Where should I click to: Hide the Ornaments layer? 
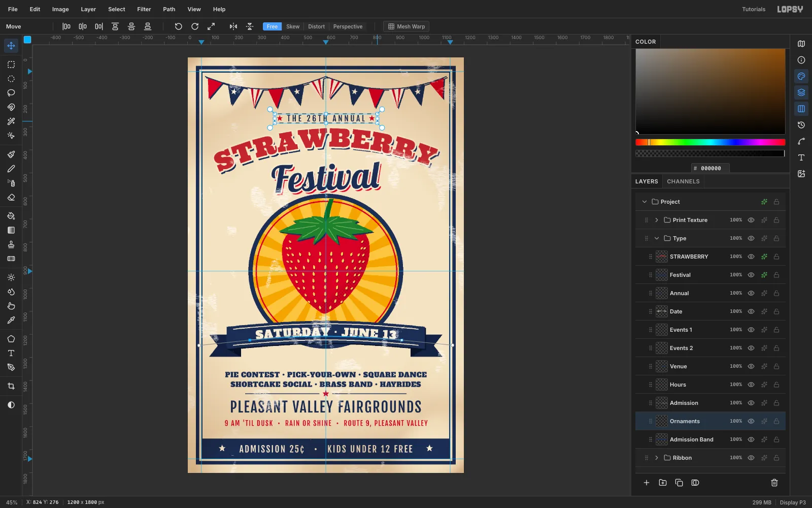point(751,421)
